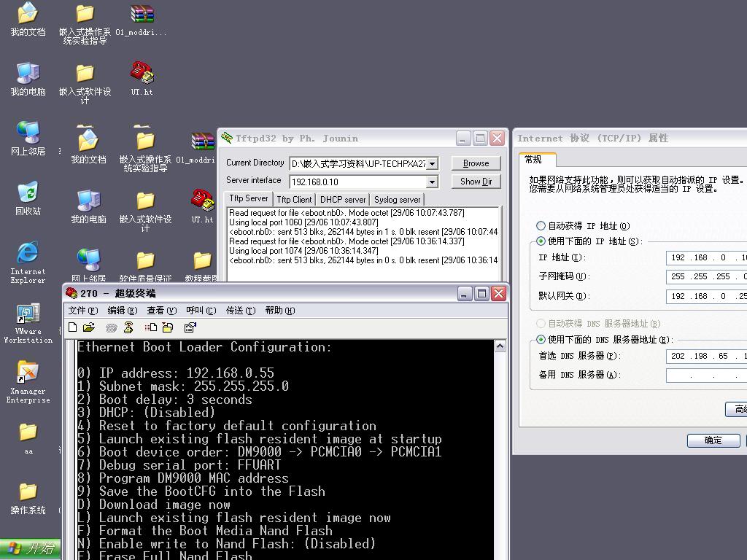747x560 pixels.
Task: Click terminal line 'Subnet mask: 255.255.255.0'
Action: tap(183, 386)
